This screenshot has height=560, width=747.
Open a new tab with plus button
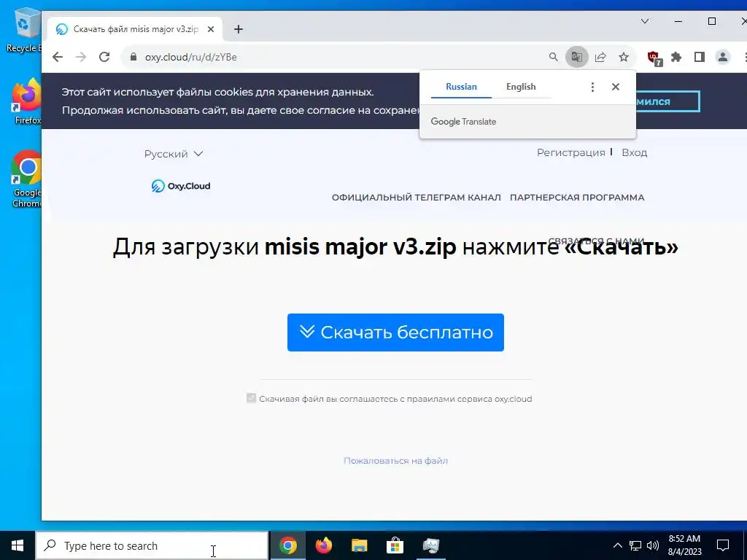(x=239, y=29)
